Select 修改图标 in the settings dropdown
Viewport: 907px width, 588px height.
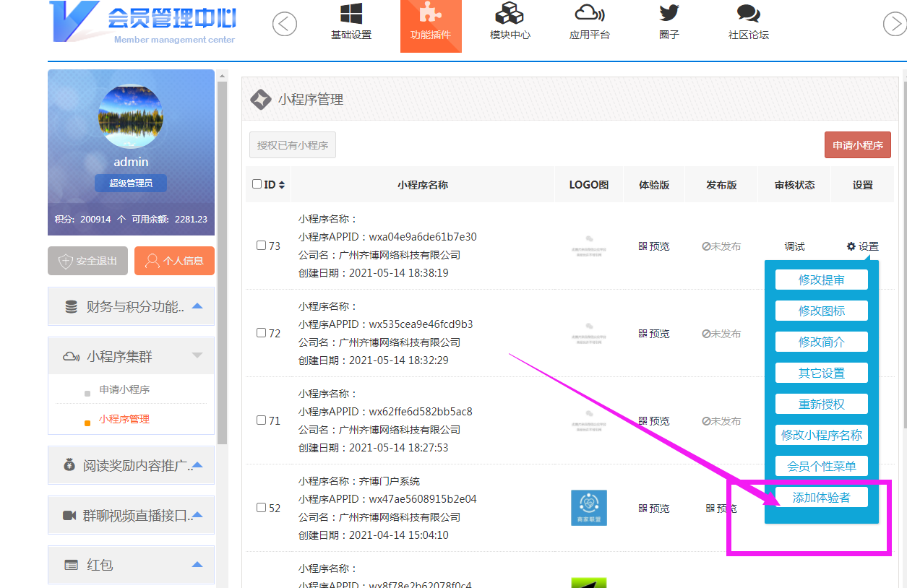click(x=821, y=311)
